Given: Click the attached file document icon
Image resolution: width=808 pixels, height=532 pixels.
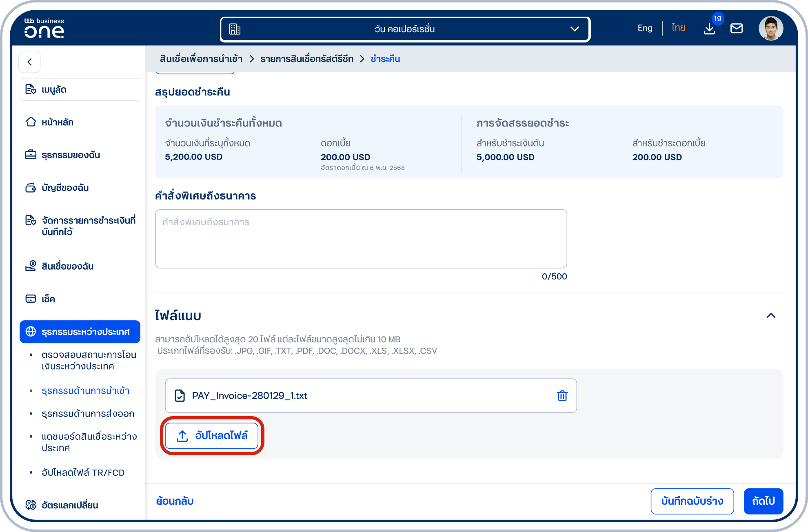Looking at the screenshot, I should 180,395.
